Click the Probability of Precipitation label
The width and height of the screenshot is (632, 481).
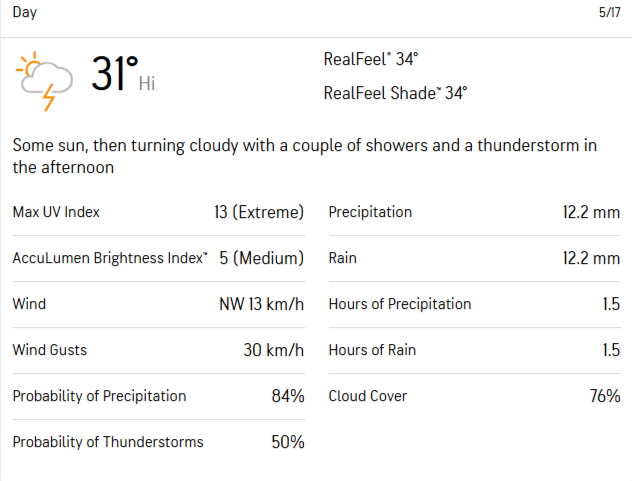(99, 396)
